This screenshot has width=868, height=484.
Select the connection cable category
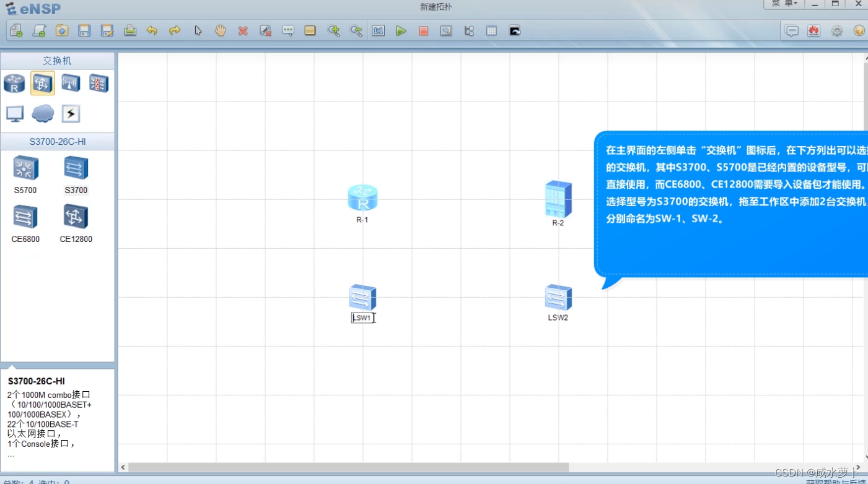point(71,114)
